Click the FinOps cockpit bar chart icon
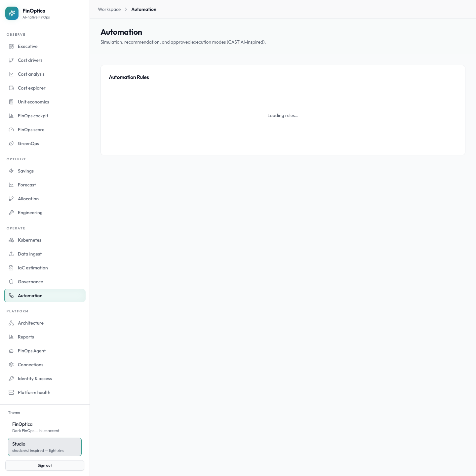 [x=11, y=116]
